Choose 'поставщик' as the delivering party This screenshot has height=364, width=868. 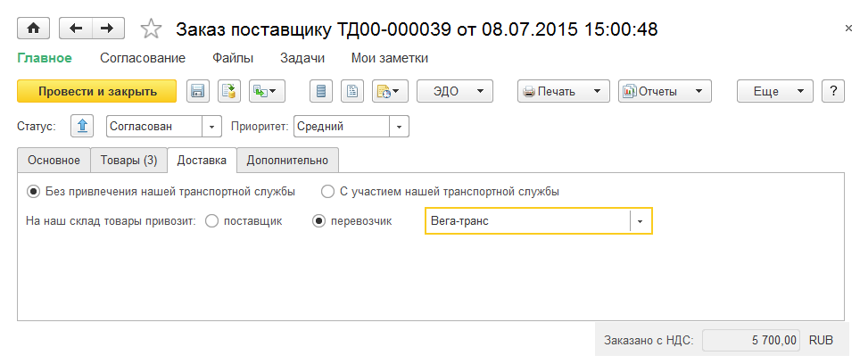tap(212, 221)
